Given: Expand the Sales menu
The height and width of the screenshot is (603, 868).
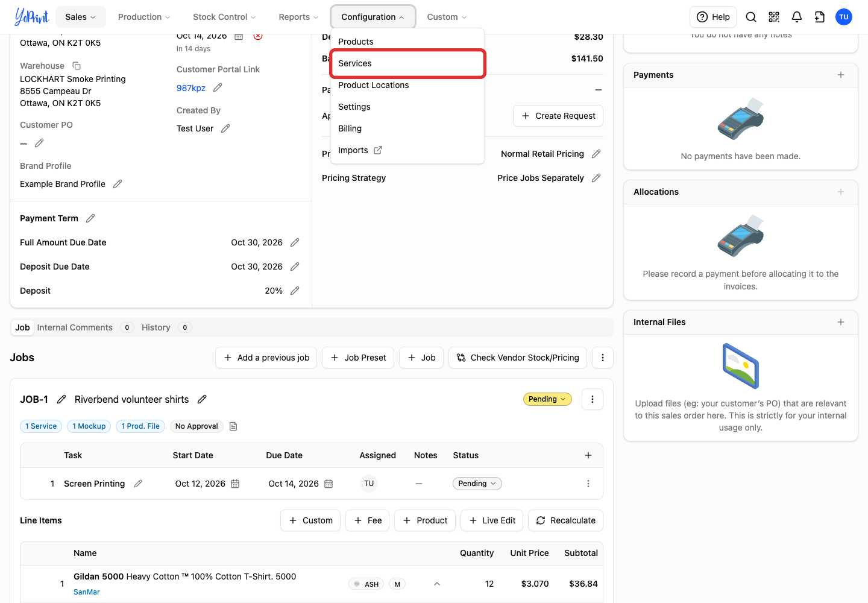Looking at the screenshot, I should click(81, 17).
